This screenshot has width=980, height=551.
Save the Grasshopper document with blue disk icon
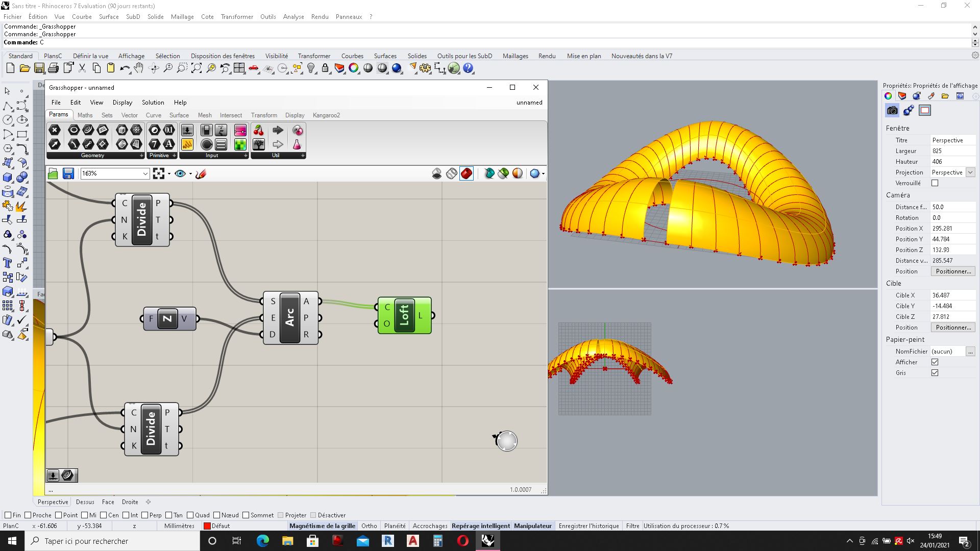(68, 174)
